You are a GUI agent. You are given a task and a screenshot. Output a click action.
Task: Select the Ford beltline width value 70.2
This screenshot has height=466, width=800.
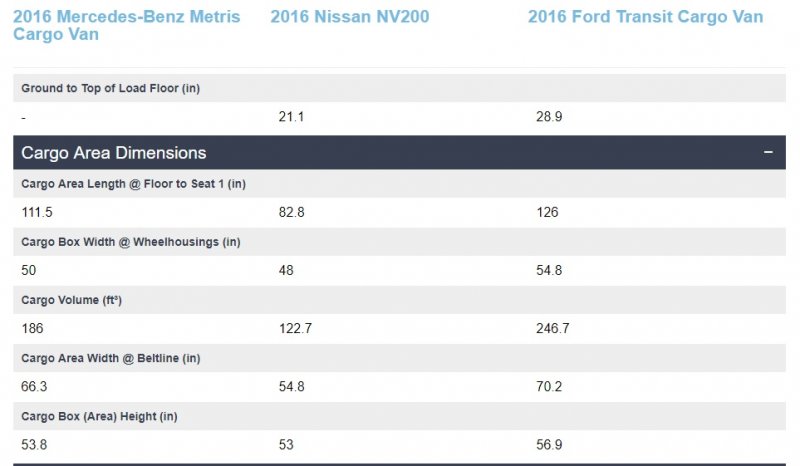coord(549,386)
